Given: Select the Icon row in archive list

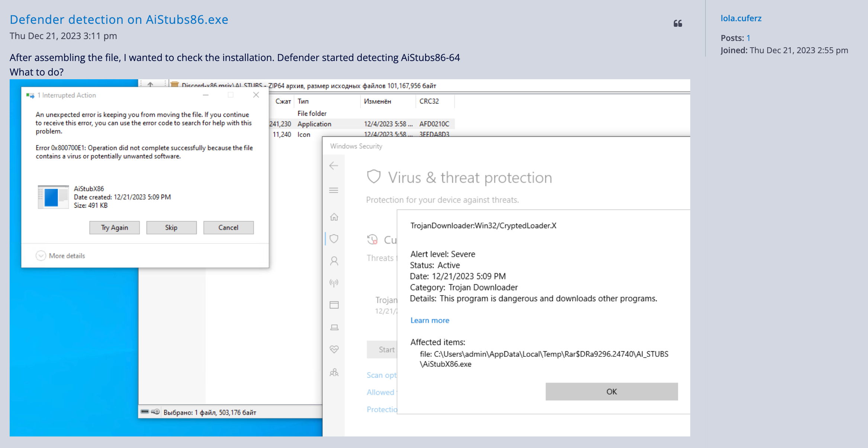Looking at the screenshot, I should coord(361,134).
